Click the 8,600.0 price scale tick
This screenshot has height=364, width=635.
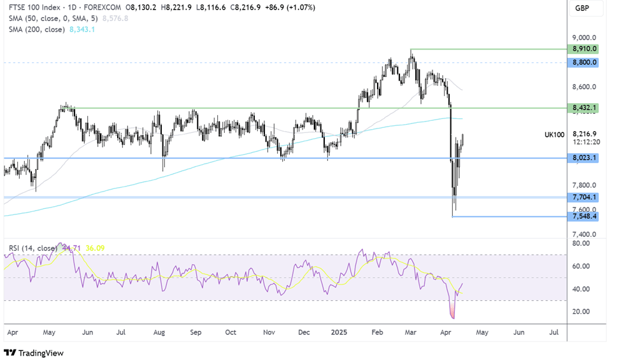584,87
